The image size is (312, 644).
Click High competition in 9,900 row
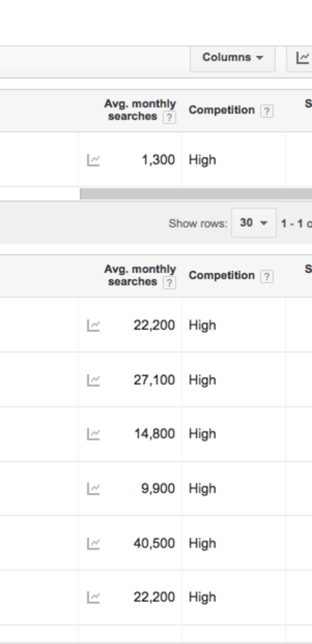click(x=202, y=489)
